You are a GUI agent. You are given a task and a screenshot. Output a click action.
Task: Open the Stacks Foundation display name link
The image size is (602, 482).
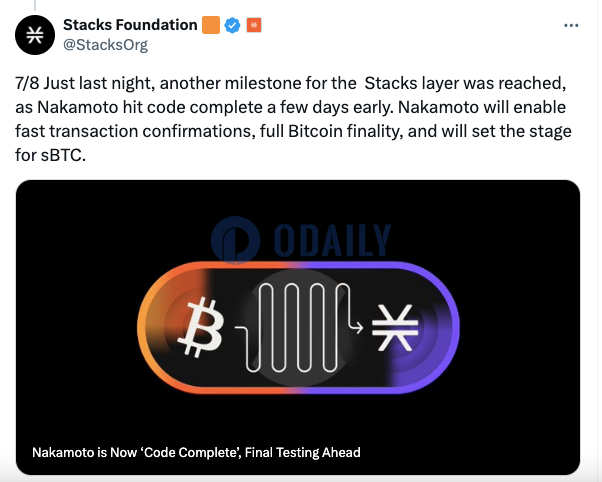click(x=130, y=25)
